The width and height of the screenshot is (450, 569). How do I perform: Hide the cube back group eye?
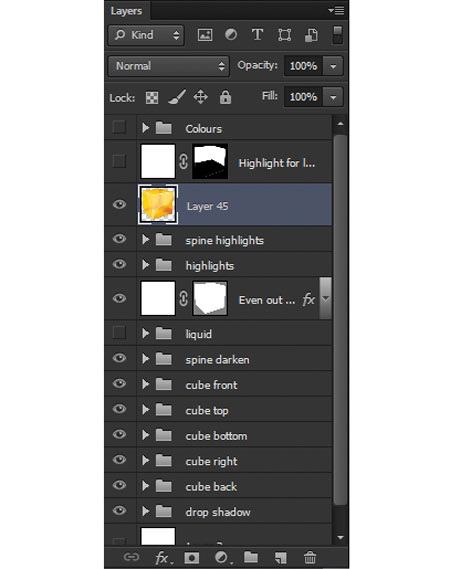[119, 485]
